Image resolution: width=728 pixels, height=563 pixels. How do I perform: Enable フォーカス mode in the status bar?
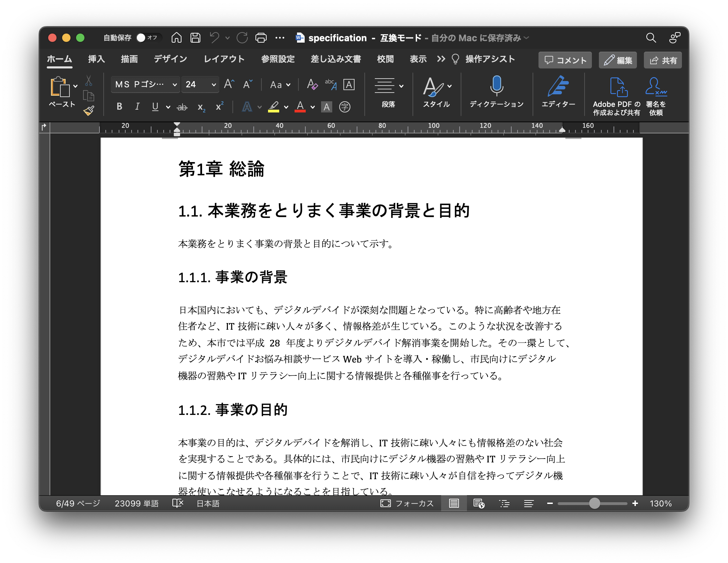point(407,503)
